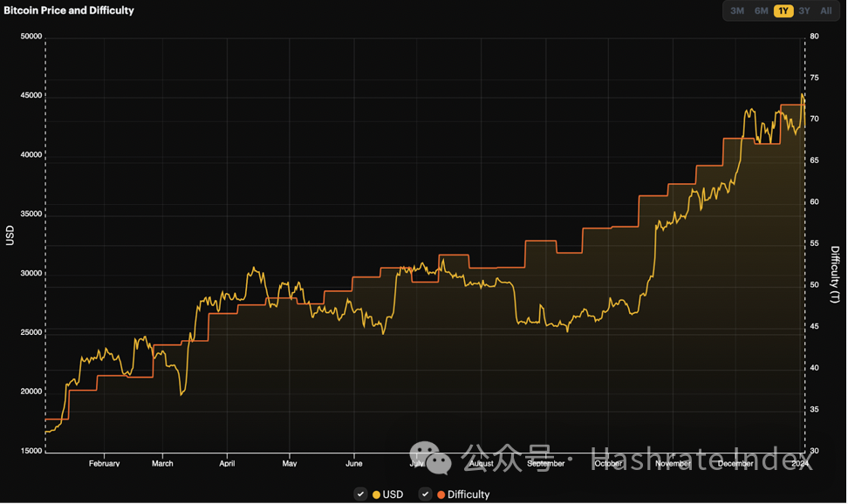Click the yellow USD legend dot
Viewport: 848px width, 504px height.
376,494
